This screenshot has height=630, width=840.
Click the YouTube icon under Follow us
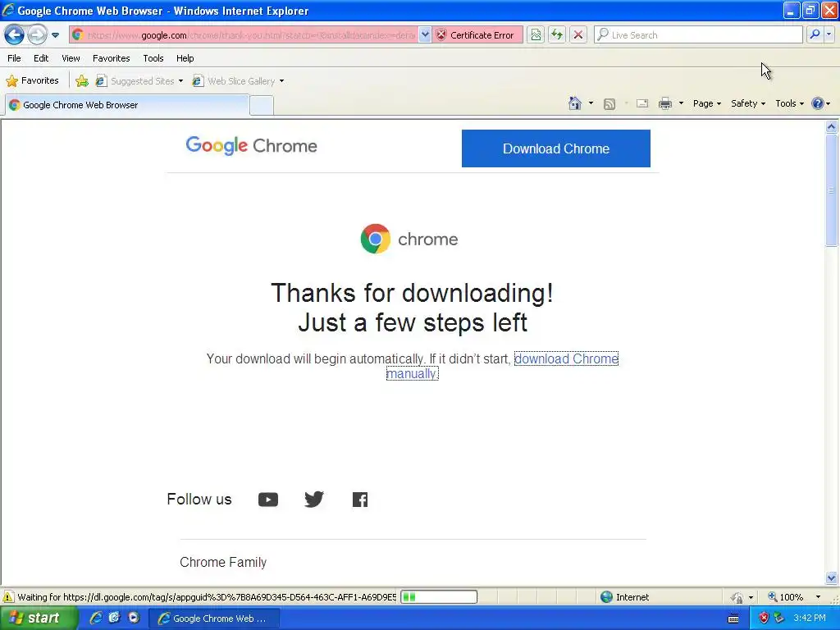(268, 500)
